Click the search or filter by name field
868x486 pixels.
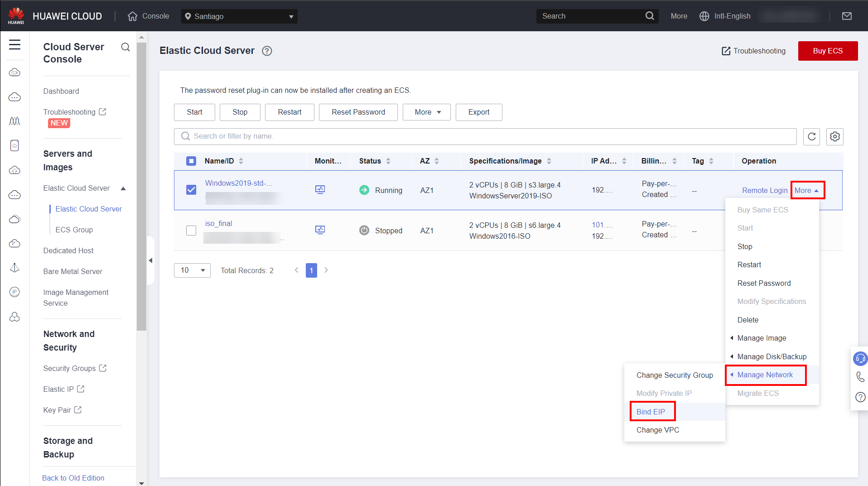click(485, 136)
